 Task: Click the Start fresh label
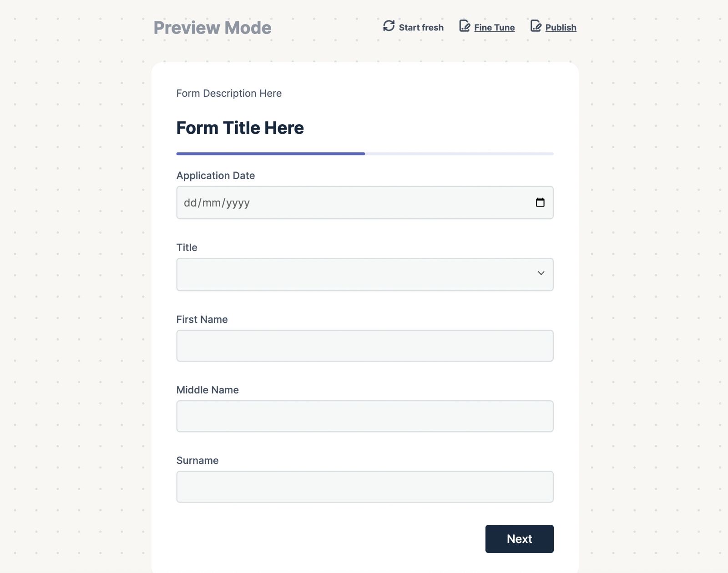[x=421, y=27]
